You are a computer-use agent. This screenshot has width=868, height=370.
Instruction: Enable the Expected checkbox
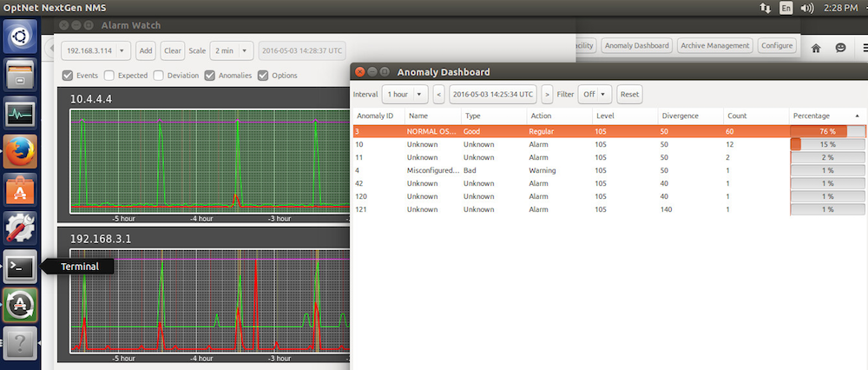(109, 76)
